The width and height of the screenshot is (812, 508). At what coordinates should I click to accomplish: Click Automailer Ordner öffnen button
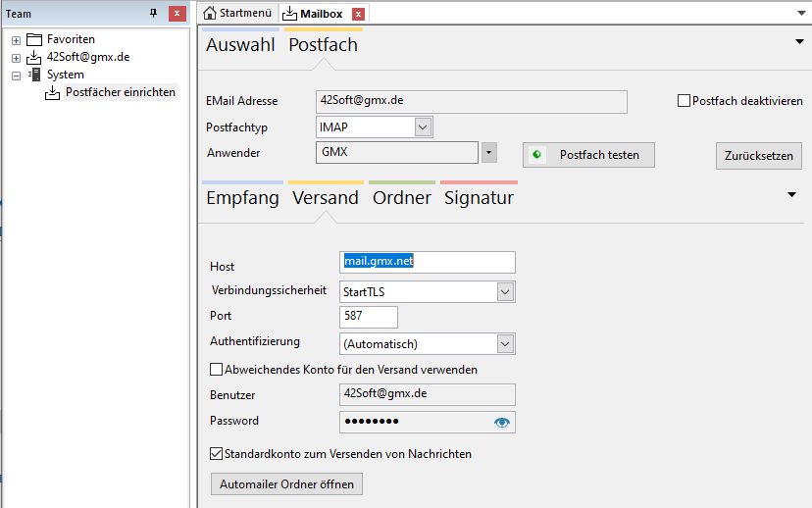click(286, 483)
